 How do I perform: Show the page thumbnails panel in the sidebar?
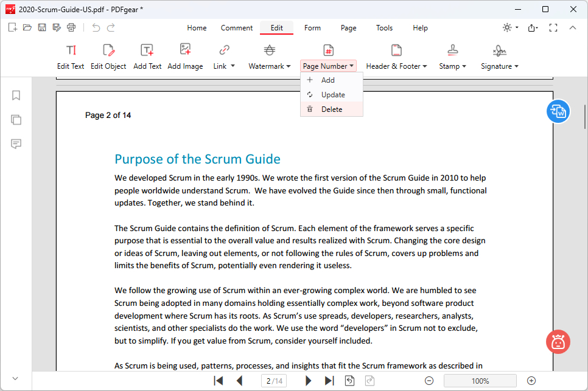click(16, 119)
